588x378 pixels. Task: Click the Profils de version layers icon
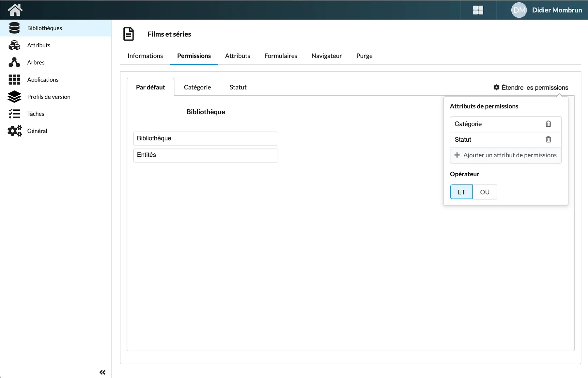[x=14, y=97]
